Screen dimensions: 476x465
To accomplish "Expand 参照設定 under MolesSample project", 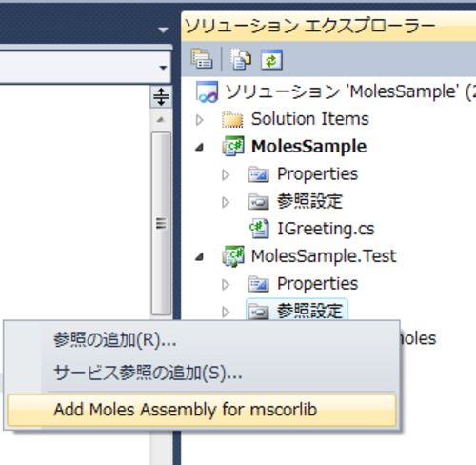I will click(226, 202).
